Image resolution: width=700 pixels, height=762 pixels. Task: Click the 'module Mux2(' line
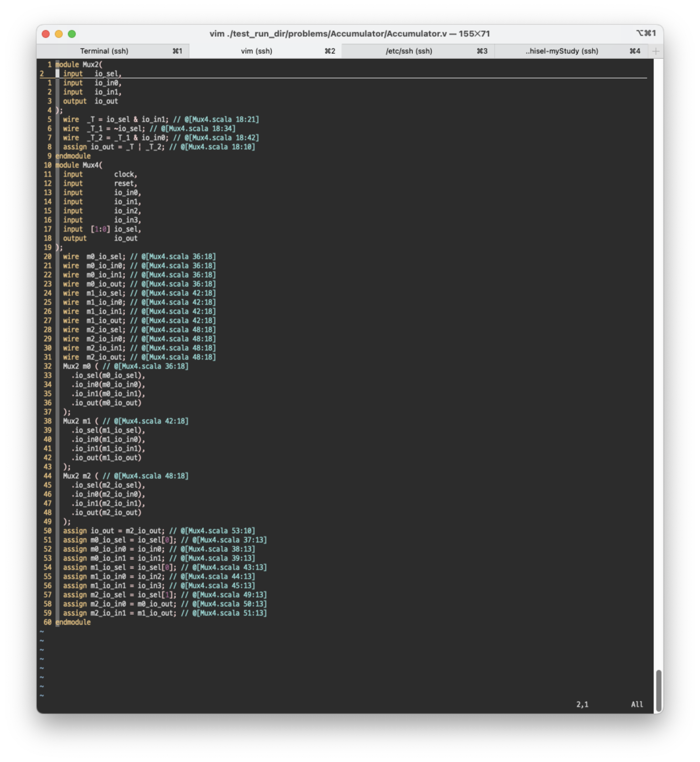coord(79,65)
